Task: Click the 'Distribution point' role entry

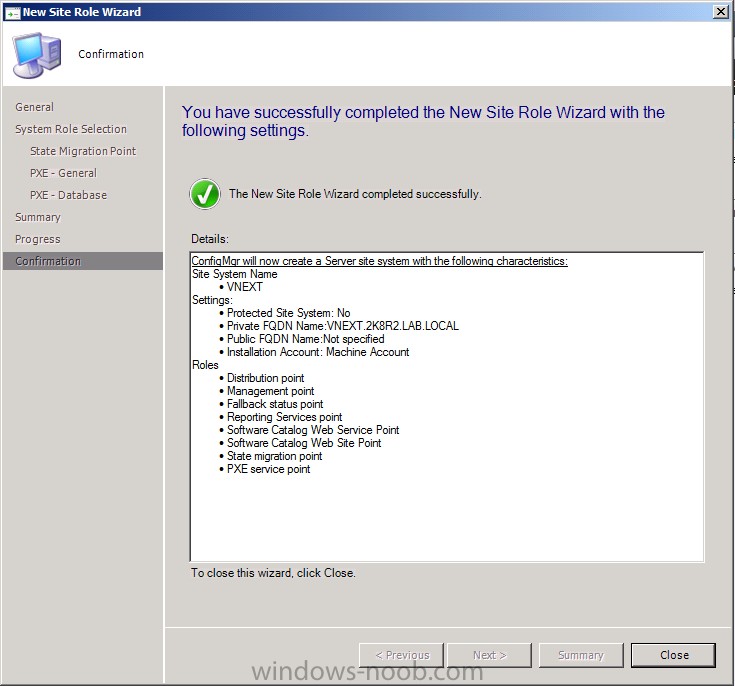Action: 265,378
